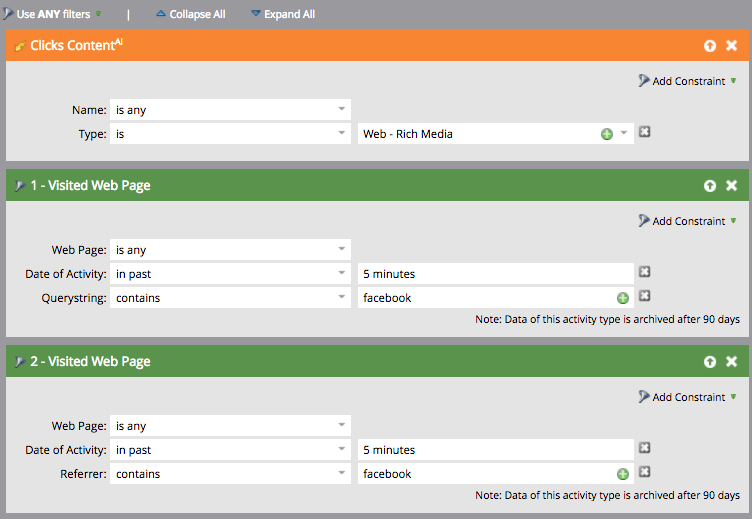
Task: Delete Querystring constraint in filter 1
Action: point(645,296)
